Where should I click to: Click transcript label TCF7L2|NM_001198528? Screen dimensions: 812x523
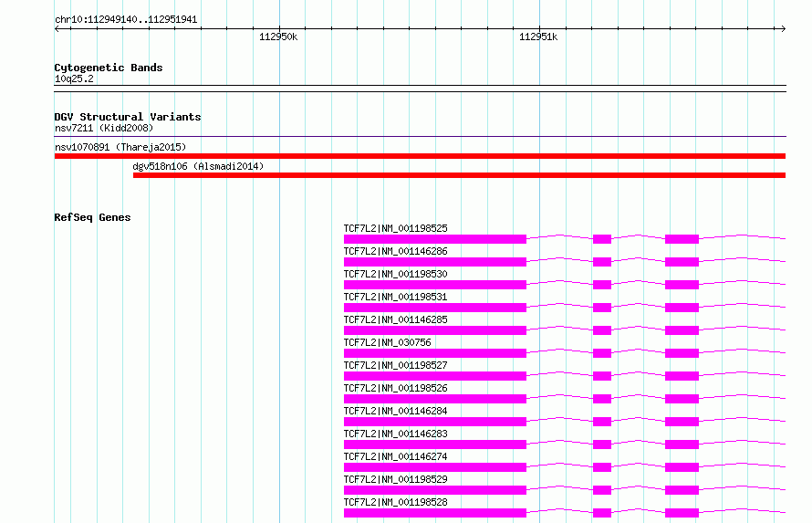(x=396, y=502)
